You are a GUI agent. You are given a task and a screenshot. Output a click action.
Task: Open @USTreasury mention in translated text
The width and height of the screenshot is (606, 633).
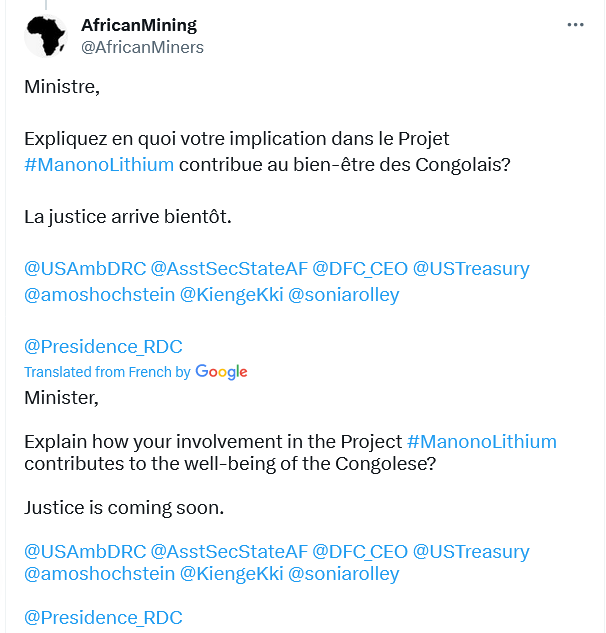point(471,551)
